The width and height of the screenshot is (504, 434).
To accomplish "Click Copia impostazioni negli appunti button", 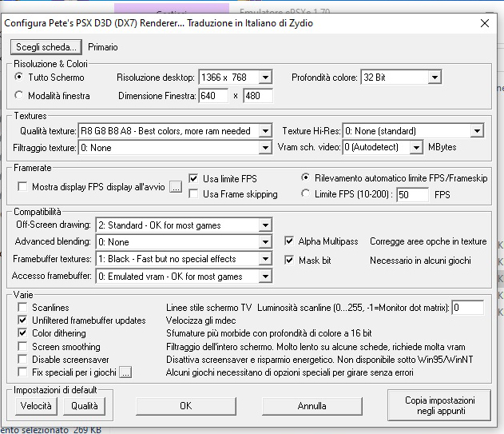I will [439, 405].
